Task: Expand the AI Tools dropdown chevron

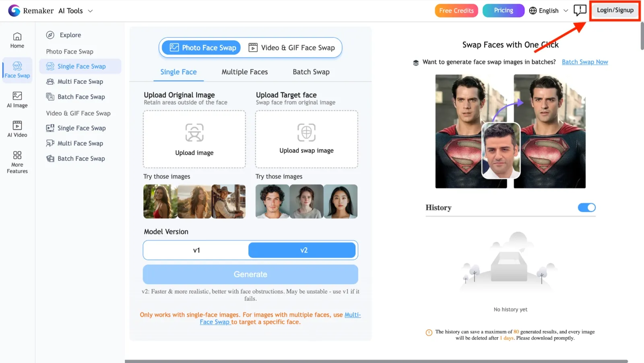Action: (x=91, y=11)
